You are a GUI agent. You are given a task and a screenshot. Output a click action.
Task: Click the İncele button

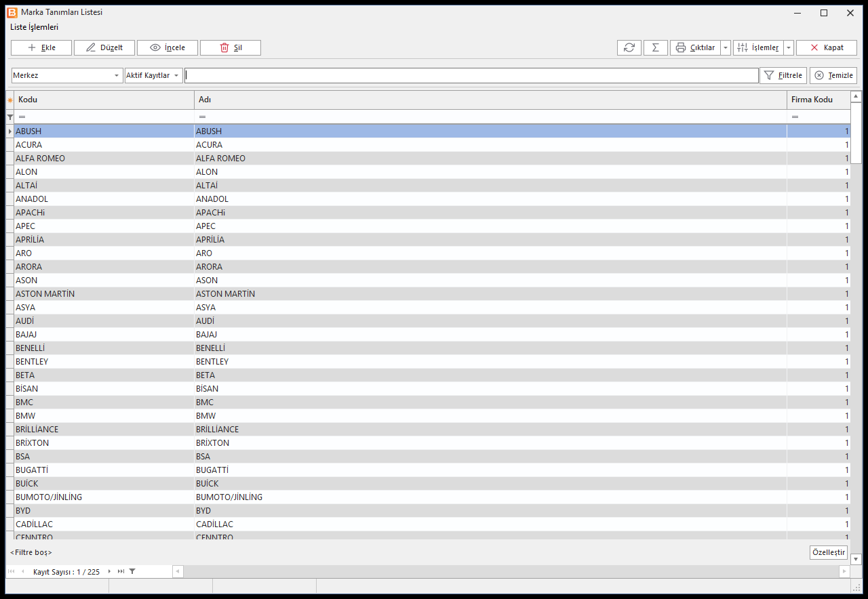coord(167,47)
